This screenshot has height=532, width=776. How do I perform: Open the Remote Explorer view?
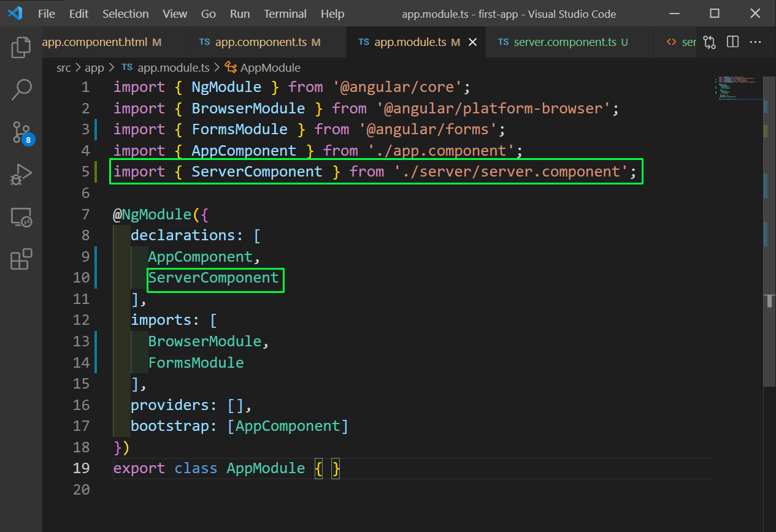(21, 217)
